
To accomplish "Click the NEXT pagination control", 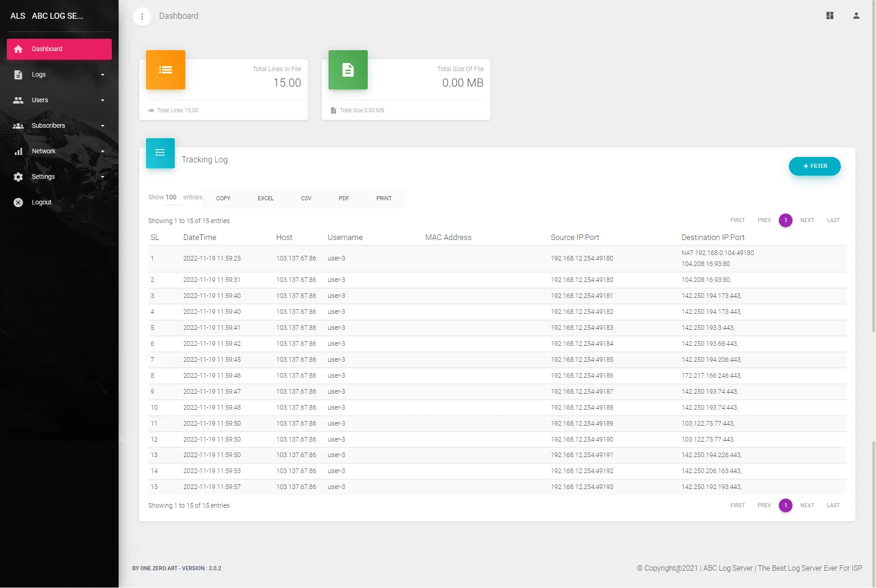I will 807,220.
